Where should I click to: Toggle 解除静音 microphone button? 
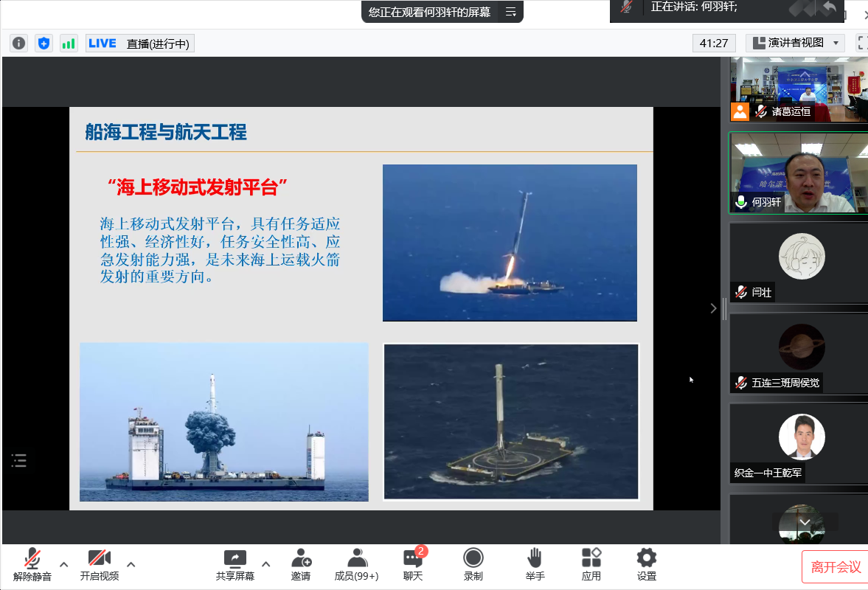pos(32,564)
